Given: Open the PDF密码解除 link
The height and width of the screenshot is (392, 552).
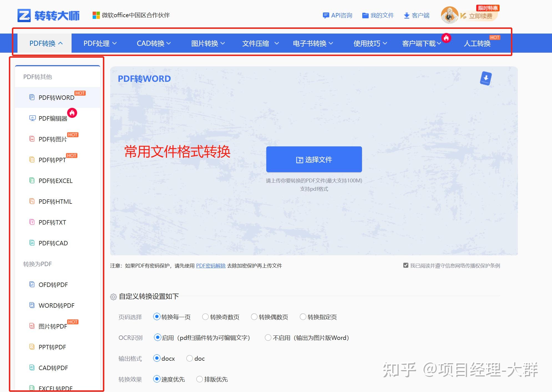Looking at the screenshot, I should 211,266.
